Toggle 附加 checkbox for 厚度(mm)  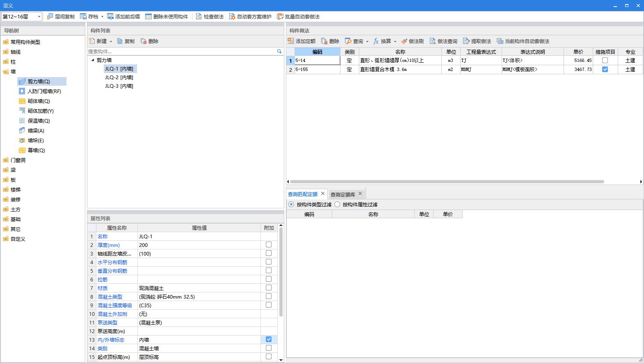point(269,244)
